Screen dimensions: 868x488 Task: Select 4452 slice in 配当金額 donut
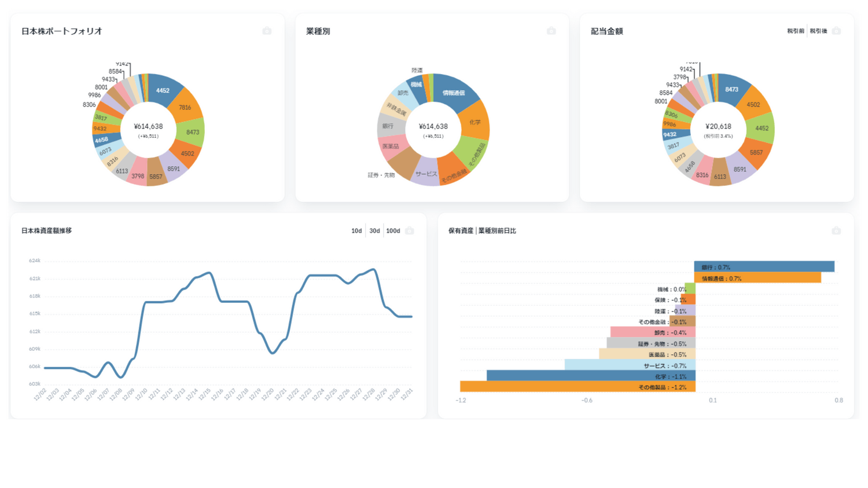click(761, 128)
